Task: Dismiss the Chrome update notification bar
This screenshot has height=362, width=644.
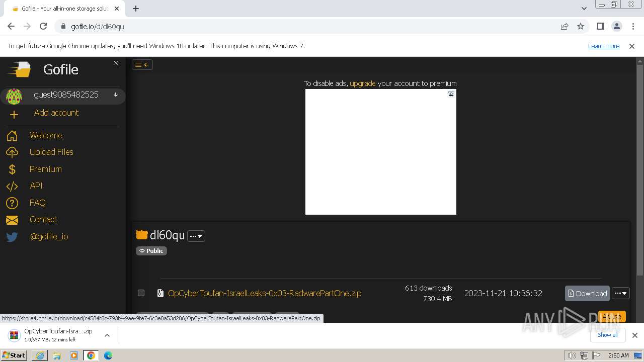Action: [x=632, y=46]
